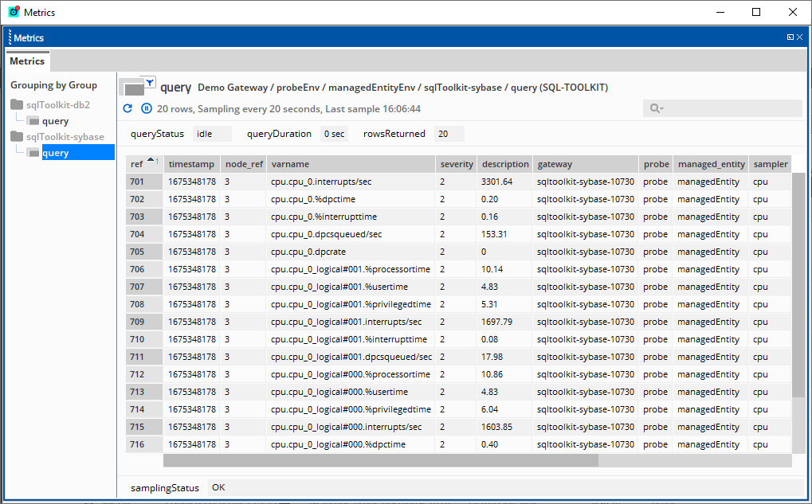The image size is (812, 504).
Task: Click the description value 3301.64 cell
Action: coord(497,182)
